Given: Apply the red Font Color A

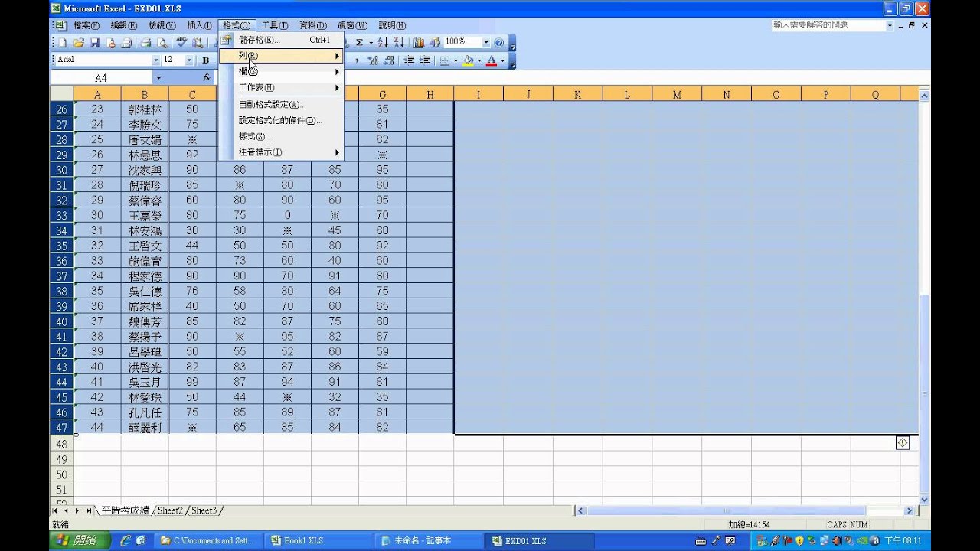Looking at the screenshot, I should click(491, 60).
